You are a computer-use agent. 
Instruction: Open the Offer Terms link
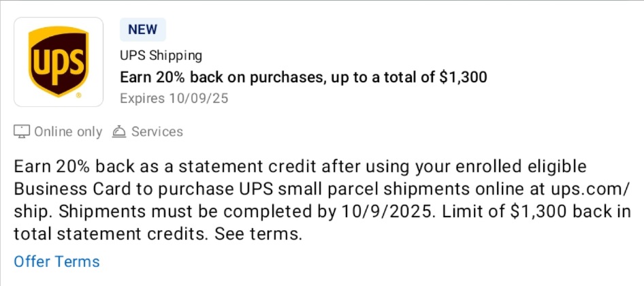point(57,261)
